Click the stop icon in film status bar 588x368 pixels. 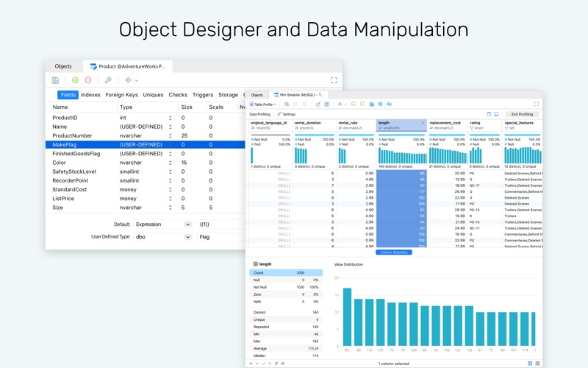(x=283, y=364)
